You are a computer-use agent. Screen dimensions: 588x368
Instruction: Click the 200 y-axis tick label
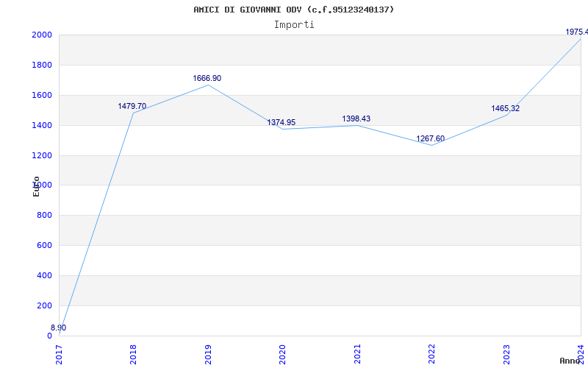45,305
